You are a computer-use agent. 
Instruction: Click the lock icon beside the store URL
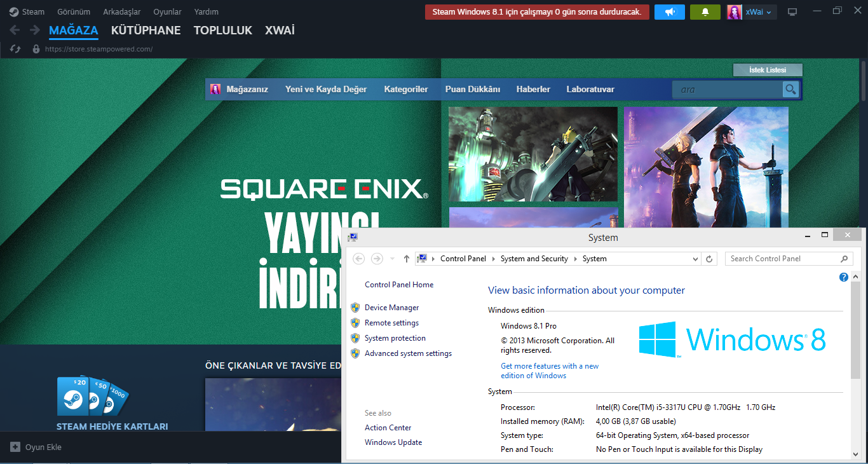pos(36,49)
